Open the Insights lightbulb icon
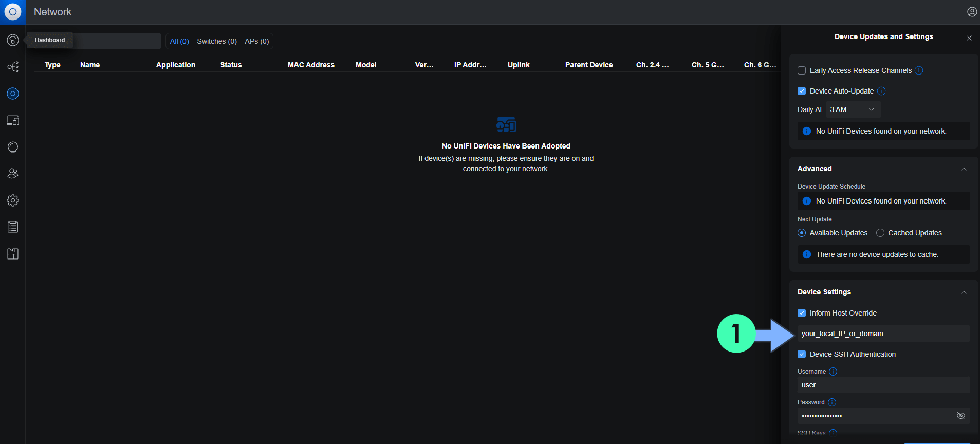Viewport: 980px width, 444px height. (13, 147)
